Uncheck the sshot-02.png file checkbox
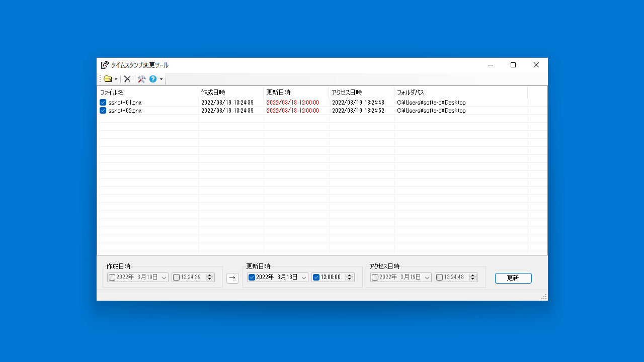 (x=103, y=111)
